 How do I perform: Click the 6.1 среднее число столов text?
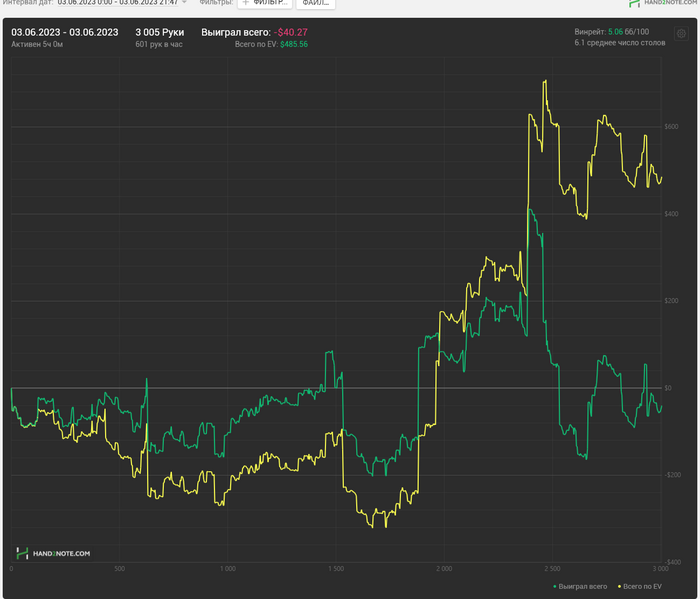(620, 43)
